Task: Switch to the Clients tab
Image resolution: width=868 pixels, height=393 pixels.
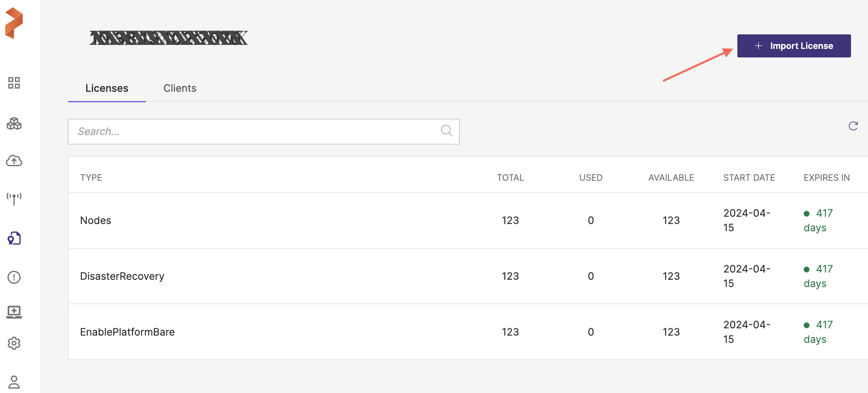Action: click(180, 88)
